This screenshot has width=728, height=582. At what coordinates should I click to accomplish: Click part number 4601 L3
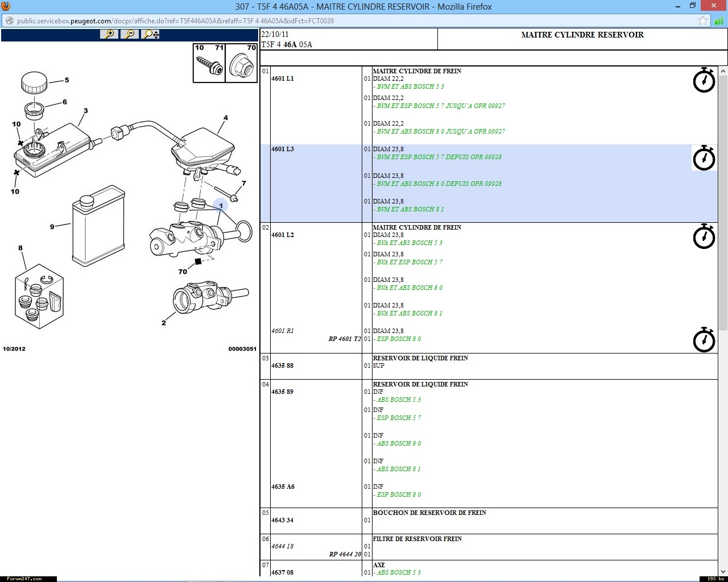pyautogui.click(x=283, y=149)
